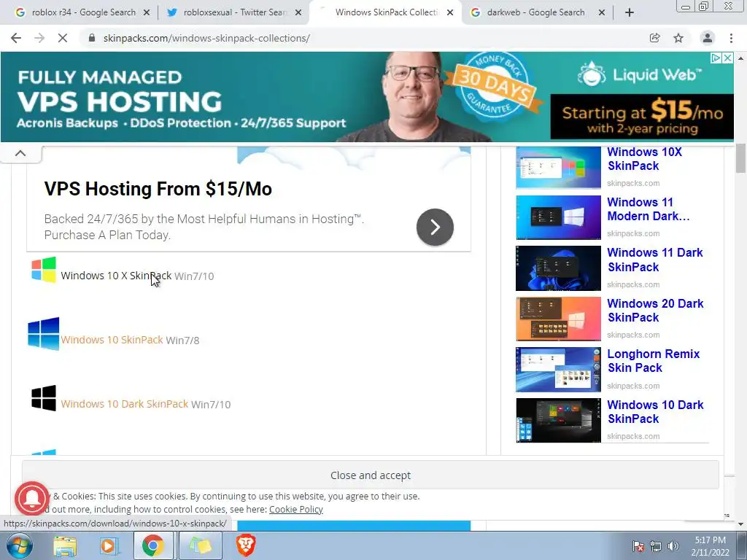Click the AdChoices icon on banner
Screen dimensions: 747x560
tap(716, 58)
